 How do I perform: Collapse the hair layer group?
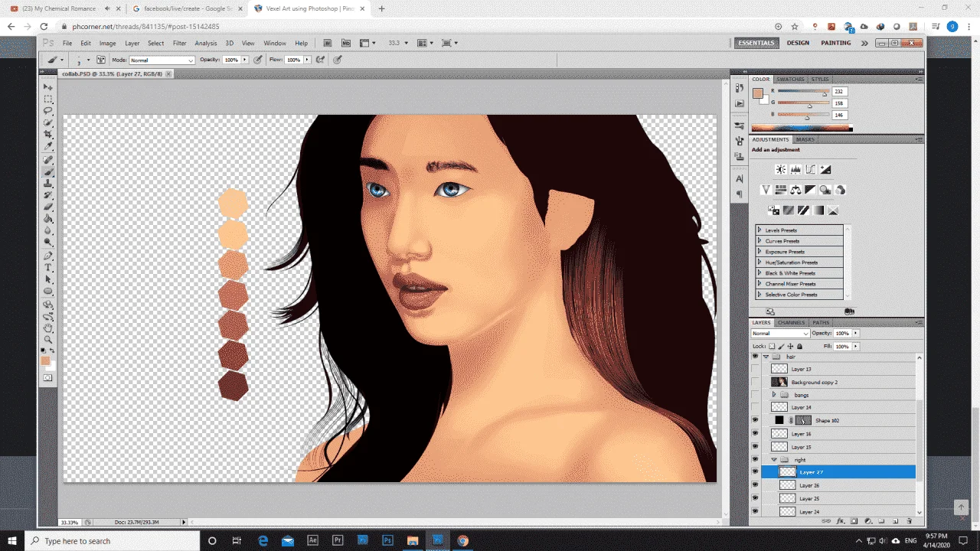[766, 357]
